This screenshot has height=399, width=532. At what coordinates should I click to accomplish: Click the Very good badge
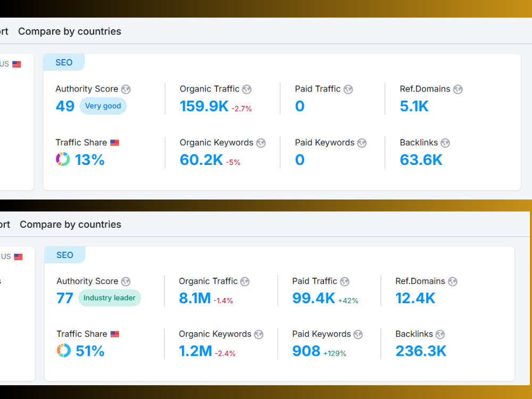103,106
